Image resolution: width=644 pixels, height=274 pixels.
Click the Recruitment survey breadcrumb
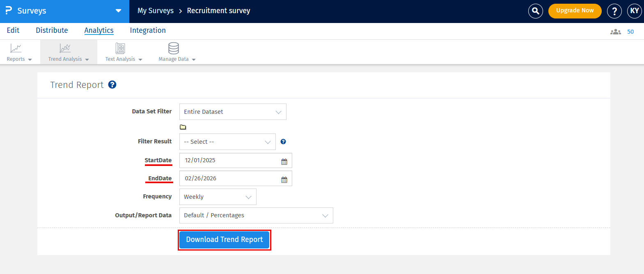click(x=218, y=11)
